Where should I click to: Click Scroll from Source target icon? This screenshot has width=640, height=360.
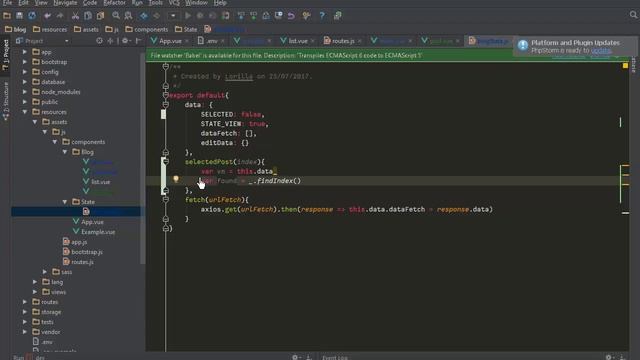(99, 41)
